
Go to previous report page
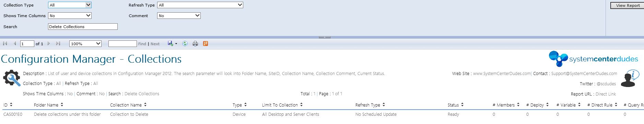(x=15, y=44)
